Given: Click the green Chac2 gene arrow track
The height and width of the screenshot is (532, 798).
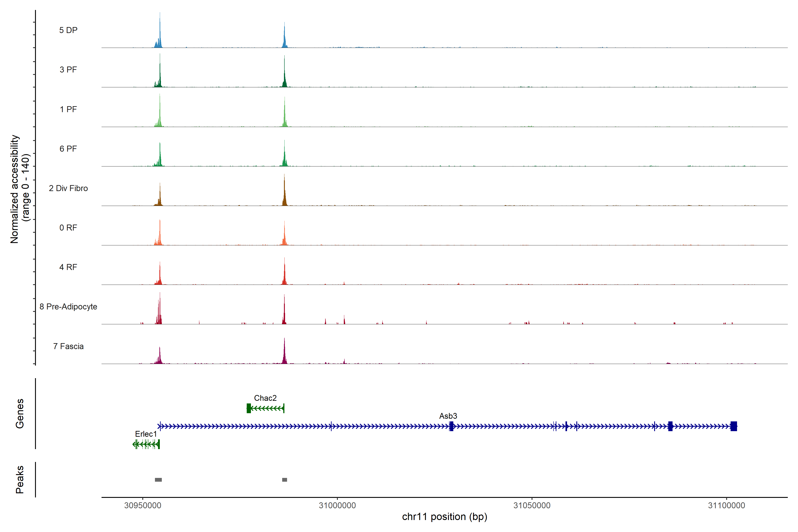Looking at the screenshot, I should 266,408.
